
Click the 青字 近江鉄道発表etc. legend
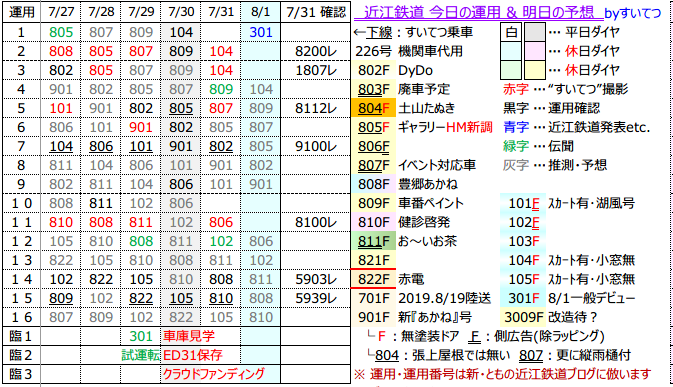576,127
